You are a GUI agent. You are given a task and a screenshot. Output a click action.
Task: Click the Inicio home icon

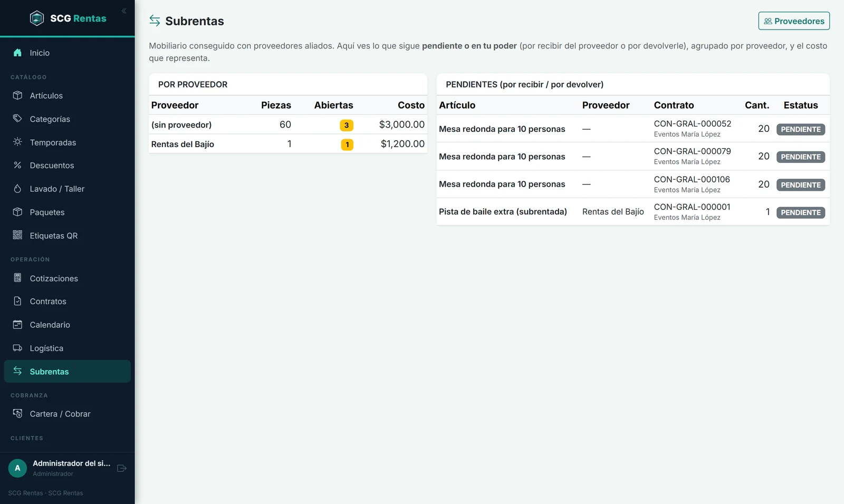17,53
